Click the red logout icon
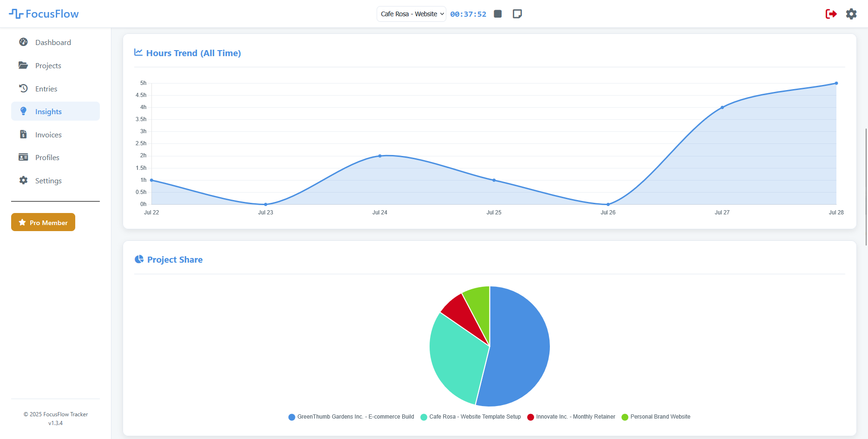 click(831, 14)
